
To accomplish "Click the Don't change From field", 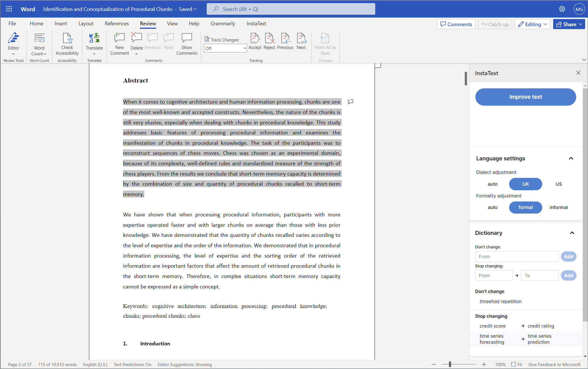I will coord(516,256).
